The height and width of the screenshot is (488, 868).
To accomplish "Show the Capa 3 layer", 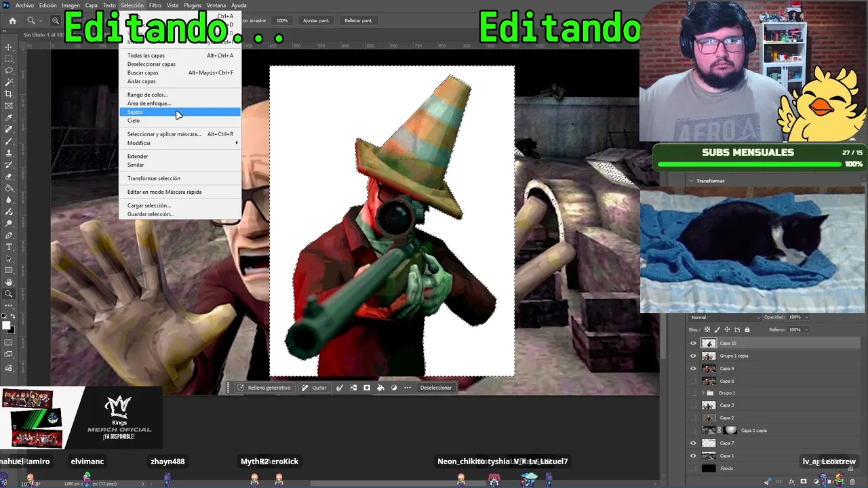I will pos(693,405).
